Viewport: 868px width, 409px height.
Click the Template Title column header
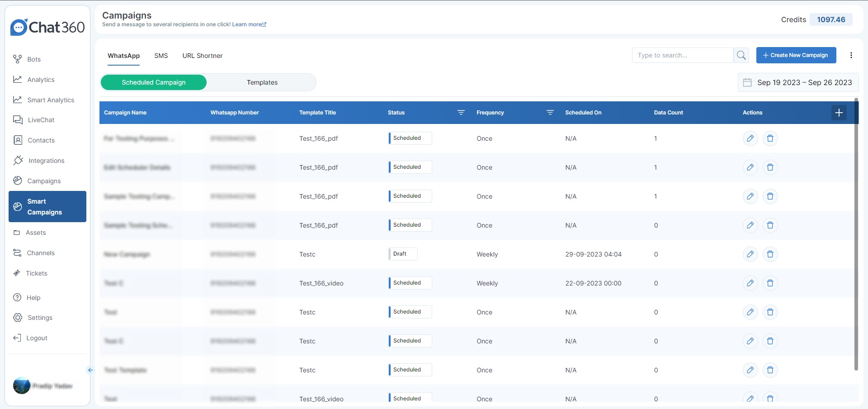click(317, 113)
